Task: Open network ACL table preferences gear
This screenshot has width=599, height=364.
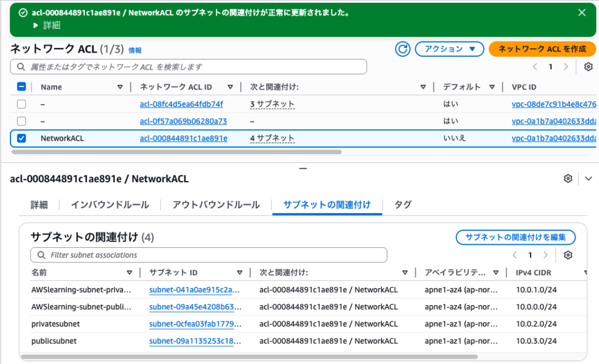Action: pyautogui.click(x=588, y=67)
